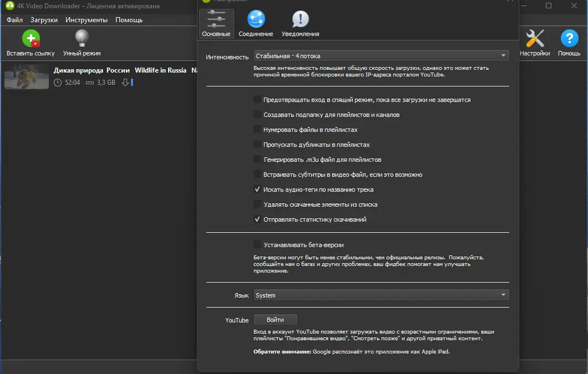Uncheck Искать аудио-теги по названию трека

[x=257, y=189]
